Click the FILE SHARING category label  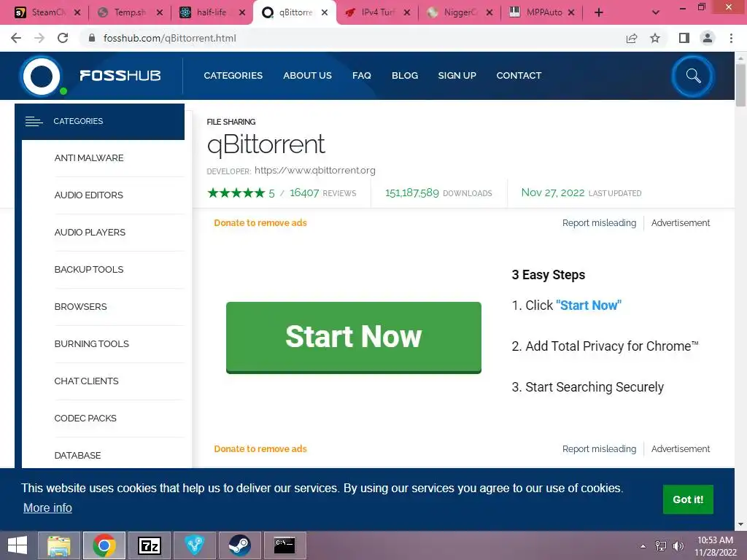click(231, 122)
